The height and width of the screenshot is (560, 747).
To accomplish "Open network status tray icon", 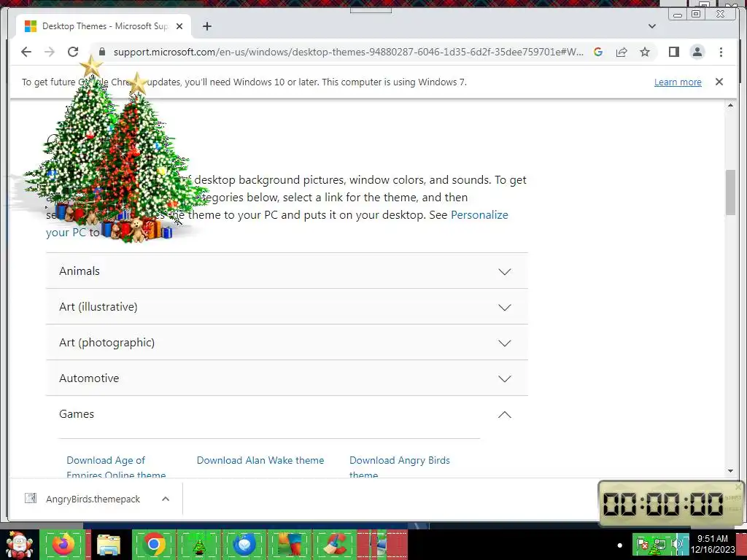I will (659, 544).
